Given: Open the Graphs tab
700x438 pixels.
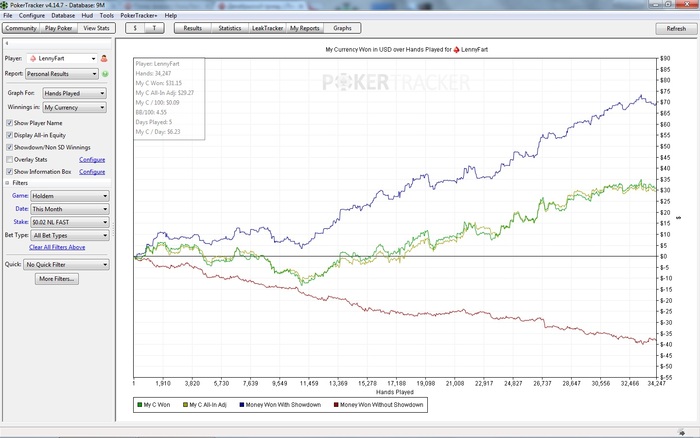Looking at the screenshot, I should (342, 28).
